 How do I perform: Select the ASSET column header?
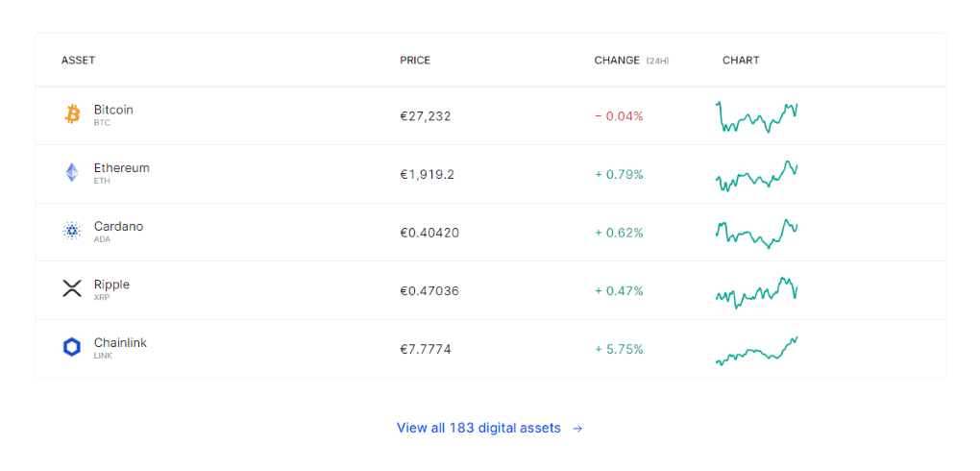pos(78,60)
